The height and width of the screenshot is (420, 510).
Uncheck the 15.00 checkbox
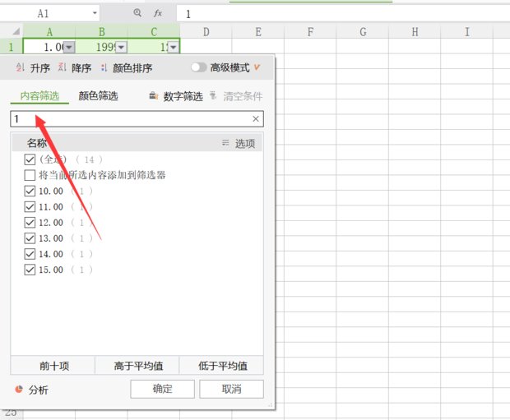tap(30, 270)
